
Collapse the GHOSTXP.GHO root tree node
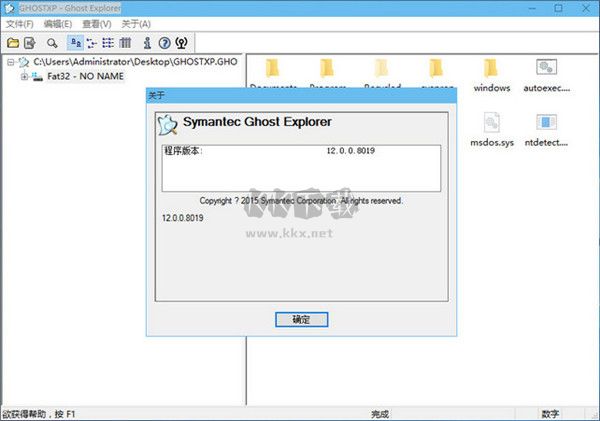(x=11, y=62)
